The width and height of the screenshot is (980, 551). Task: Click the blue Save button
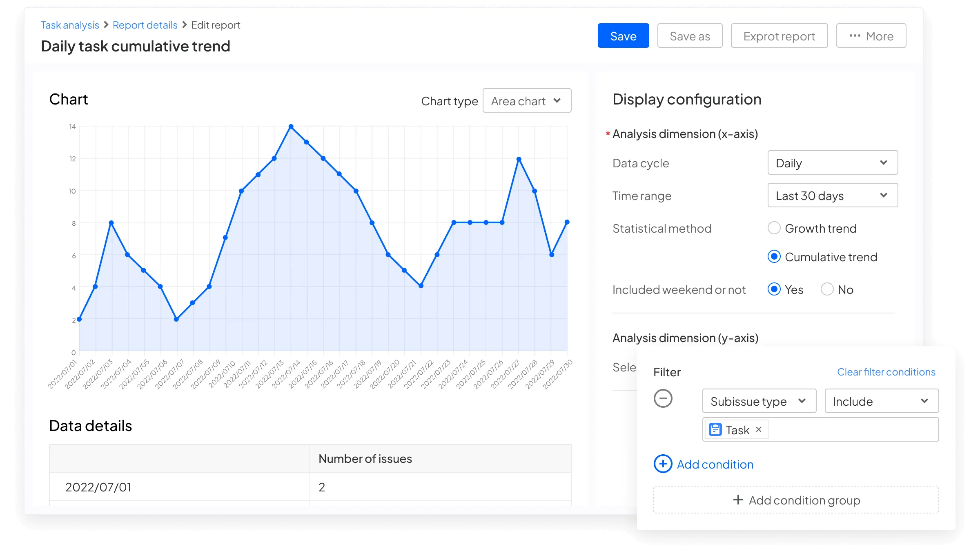click(623, 36)
